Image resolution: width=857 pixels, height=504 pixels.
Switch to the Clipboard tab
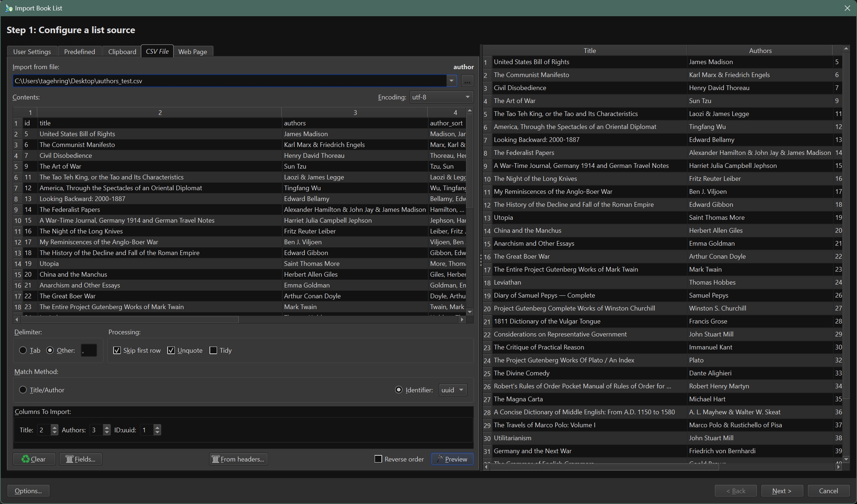point(122,52)
